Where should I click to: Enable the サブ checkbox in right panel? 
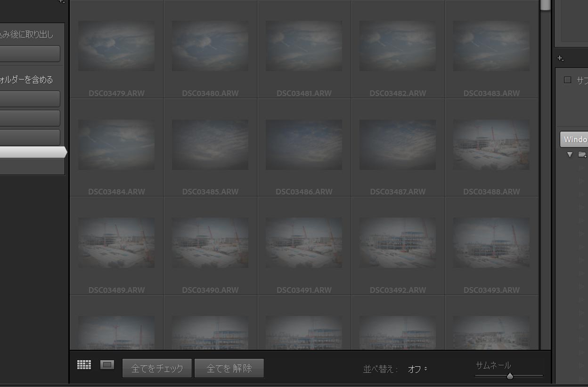click(568, 80)
